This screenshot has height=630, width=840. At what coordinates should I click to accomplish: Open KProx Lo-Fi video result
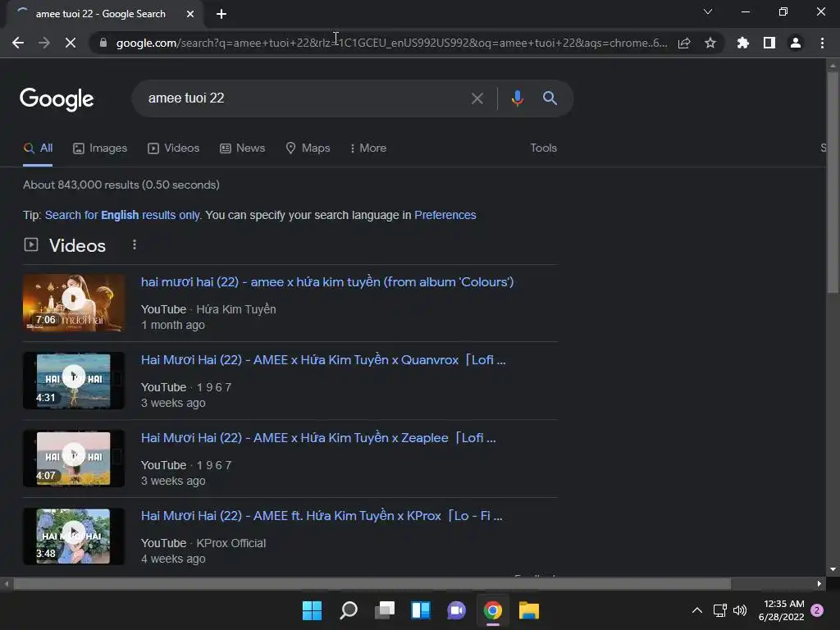(x=322, y=516)
